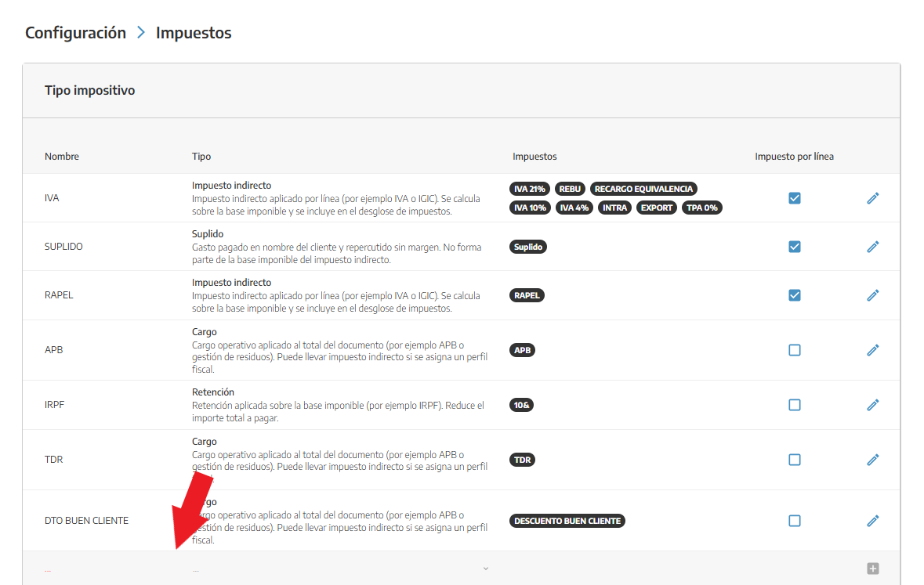This screenshot has height=585, width=924.
Task: Click the edit pencil for IVA row
Action: 872,198
